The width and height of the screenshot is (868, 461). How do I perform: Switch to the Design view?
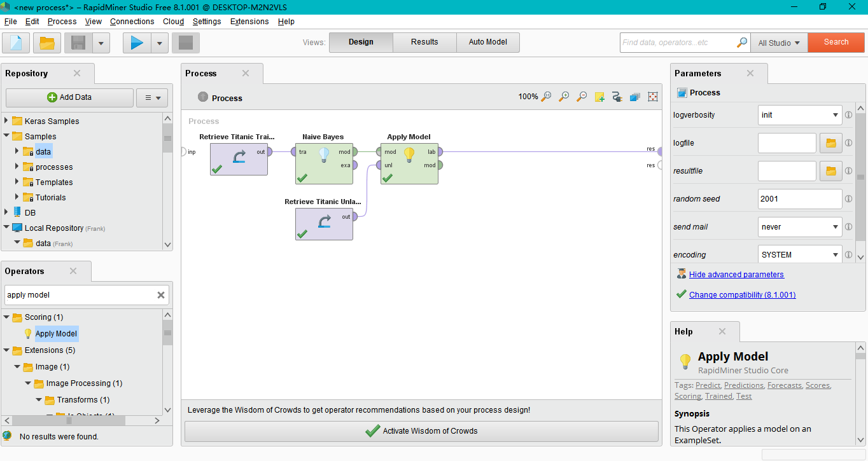click(x=361, y=43)
